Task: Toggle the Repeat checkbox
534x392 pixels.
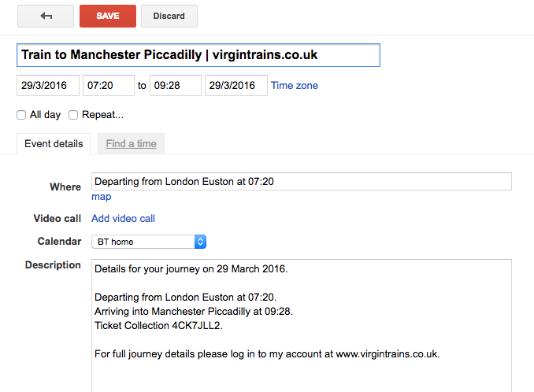Action: (x=73, y=115)
